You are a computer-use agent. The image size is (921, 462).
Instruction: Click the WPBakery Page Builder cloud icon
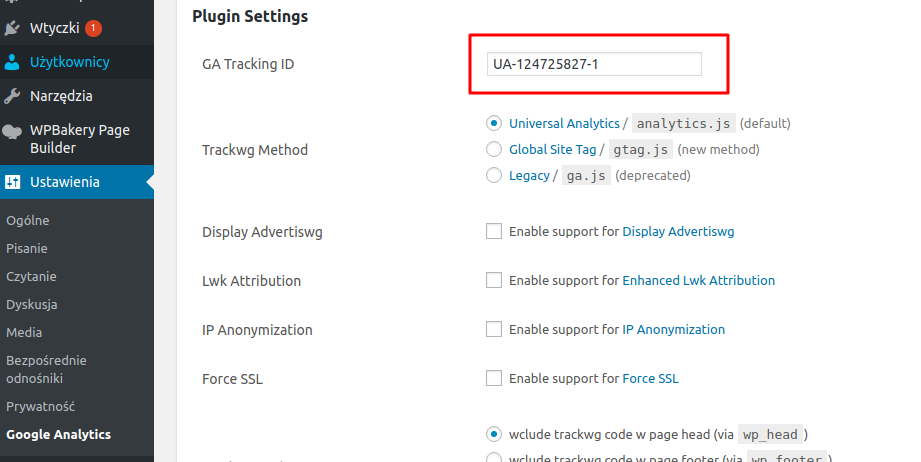(x=12, y=131)
